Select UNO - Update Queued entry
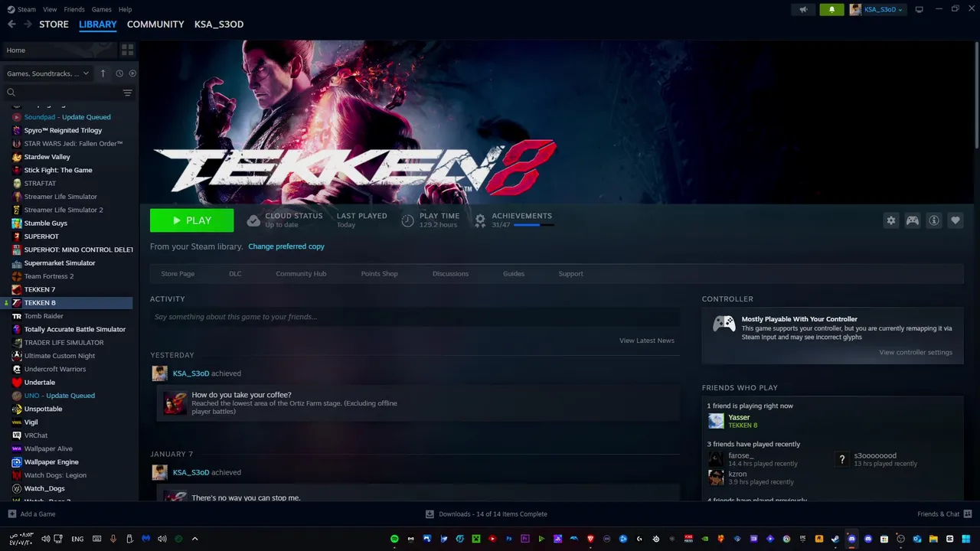 [x=59, y=396]
